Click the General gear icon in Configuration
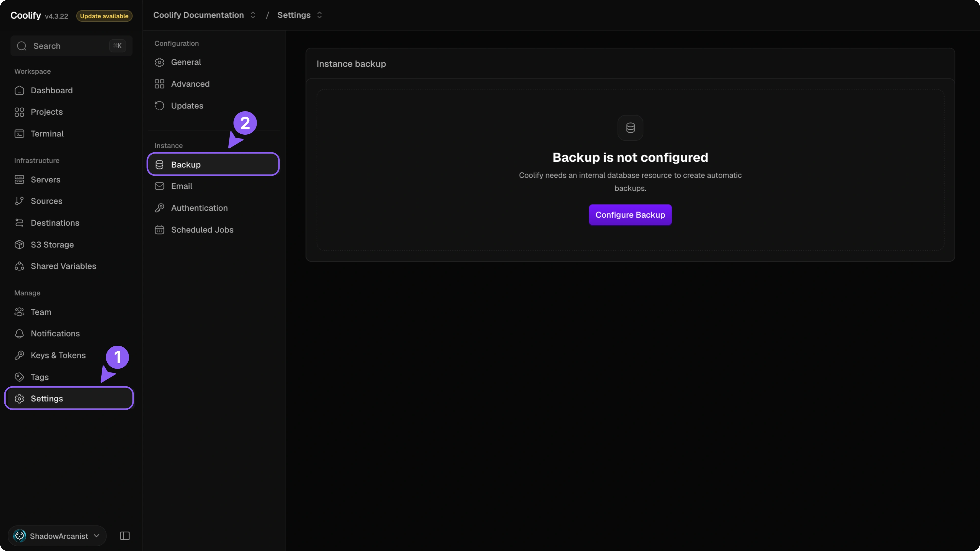980x551 pixels. (x=160, y=62)
